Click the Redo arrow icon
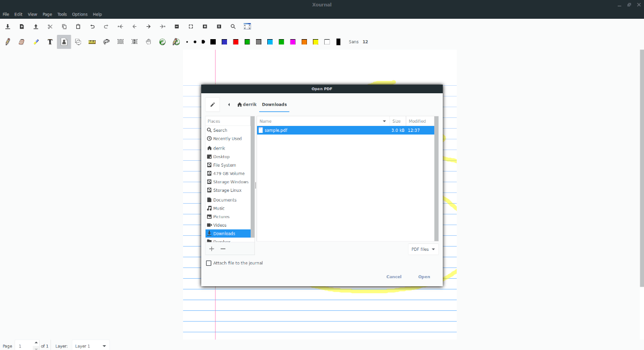The height and width of the screenshot is (350, 644). 106,26
